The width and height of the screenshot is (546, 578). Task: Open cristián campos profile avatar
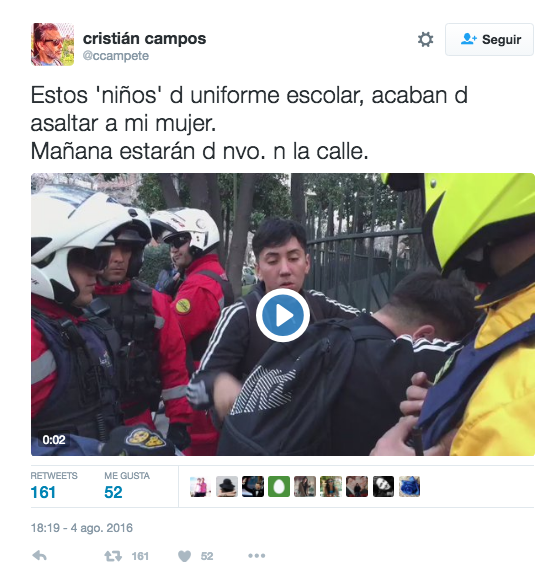(x=52, y=44)
